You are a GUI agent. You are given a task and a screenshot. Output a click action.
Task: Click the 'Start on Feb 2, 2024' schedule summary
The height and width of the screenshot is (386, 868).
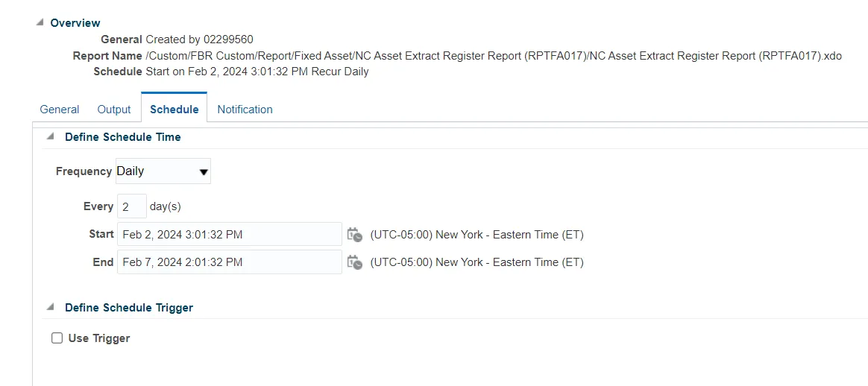tap(257, 72)
